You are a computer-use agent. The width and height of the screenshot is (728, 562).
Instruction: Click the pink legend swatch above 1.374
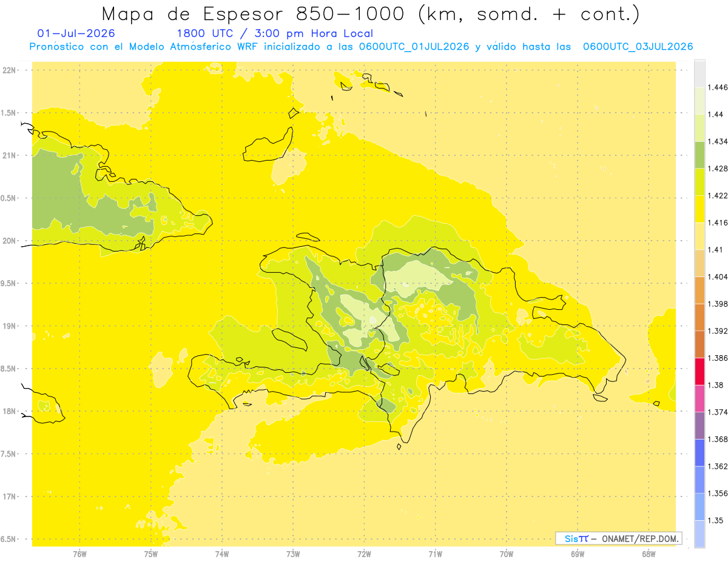[x=700, y=398]
